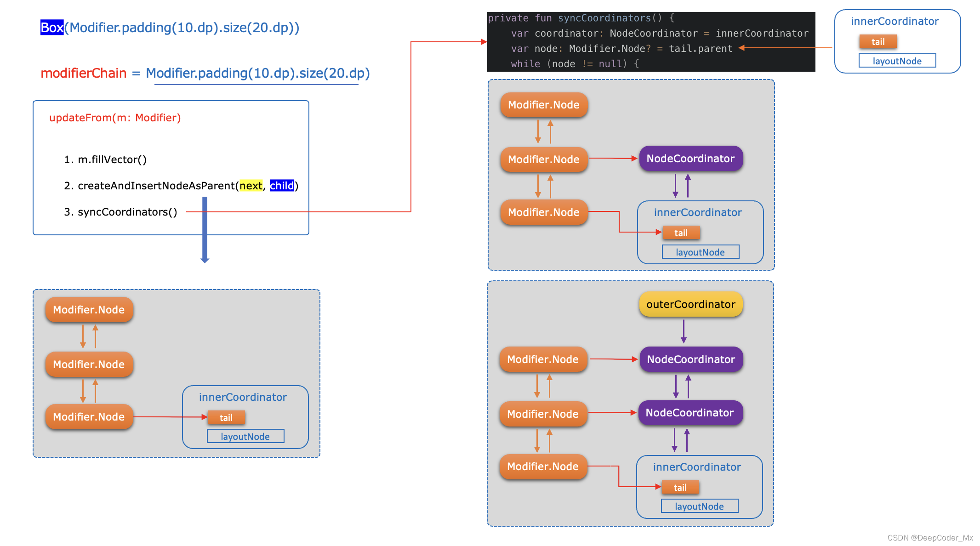Click middle Modifier.Node in the bottom-right diagram
The height and width of the screenshot is (546, 980).
[x=543, y=414]
